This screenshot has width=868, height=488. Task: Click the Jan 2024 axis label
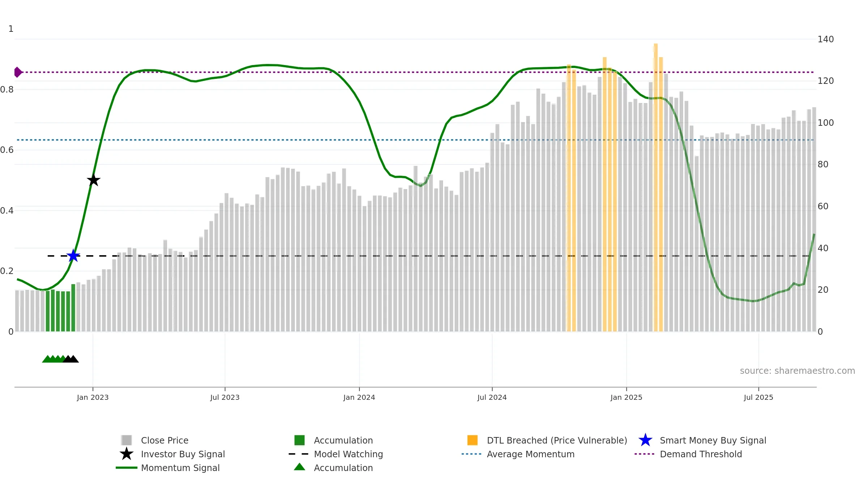pos(359,398)
